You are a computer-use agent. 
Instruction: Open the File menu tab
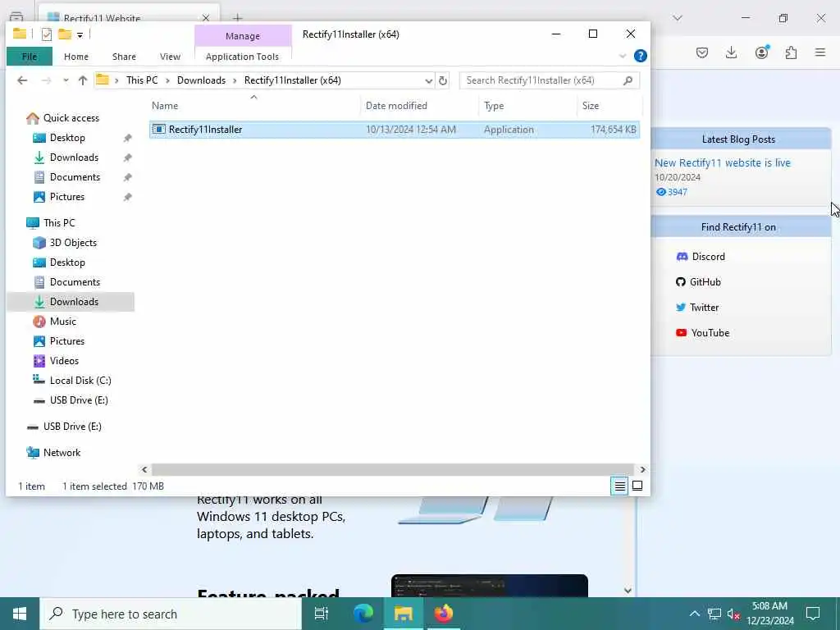30,57
